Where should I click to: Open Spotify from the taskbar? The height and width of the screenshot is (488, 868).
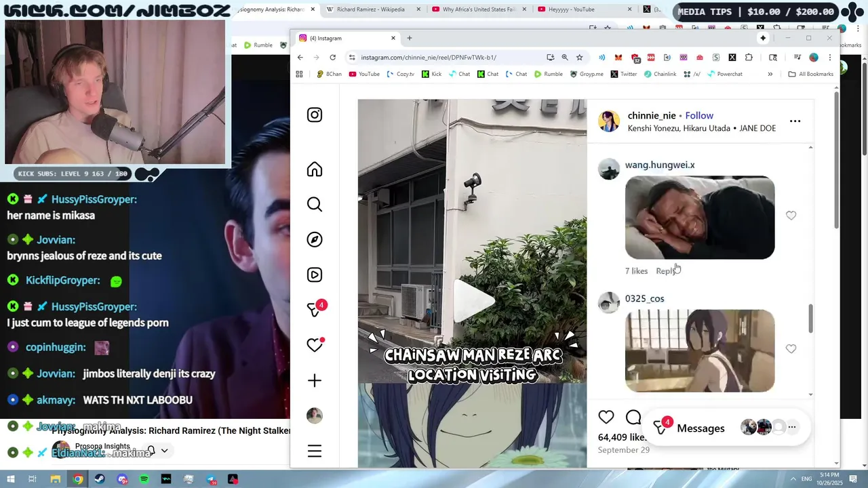point(144,479)
